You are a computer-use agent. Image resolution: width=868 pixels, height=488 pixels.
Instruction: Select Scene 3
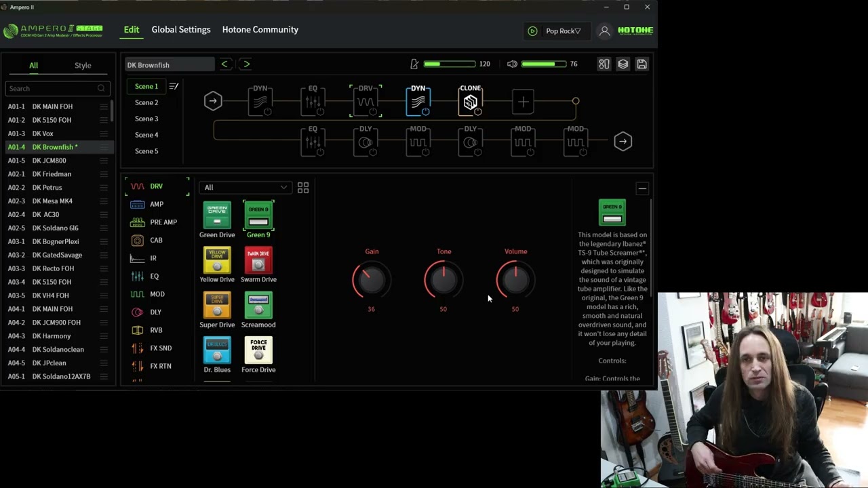146,119
